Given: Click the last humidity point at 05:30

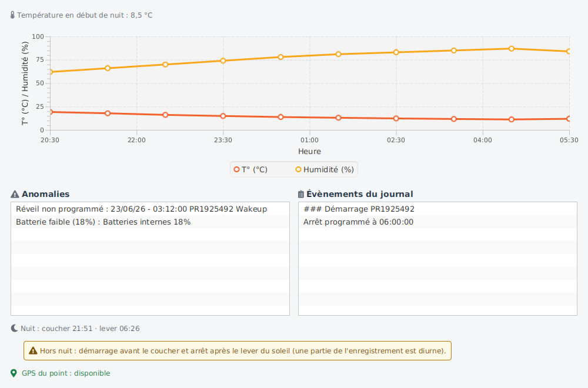Looking at the screenshot, I should point(569,51).
